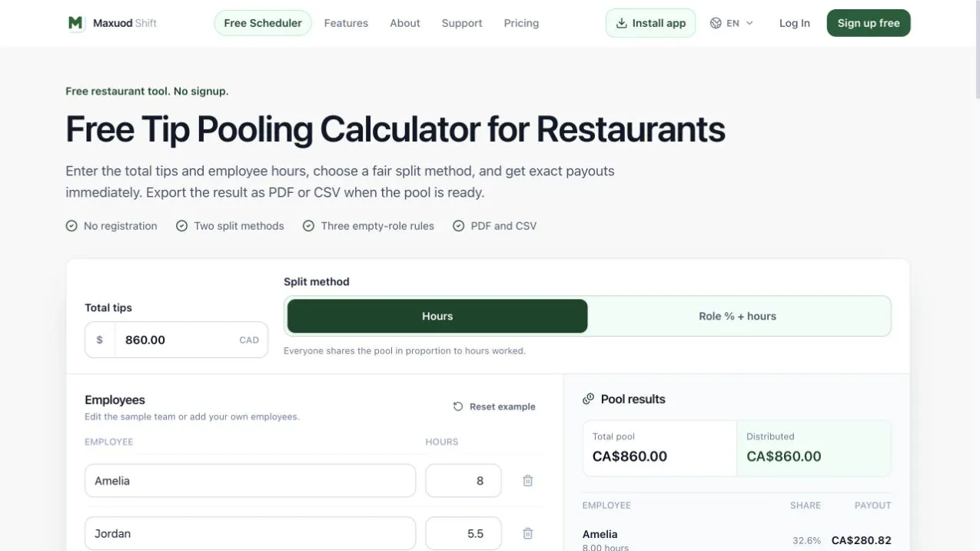This screenshot has height=551, width=980.
Task: Click the Pool results link icon
Action: (x=589, y=399)
